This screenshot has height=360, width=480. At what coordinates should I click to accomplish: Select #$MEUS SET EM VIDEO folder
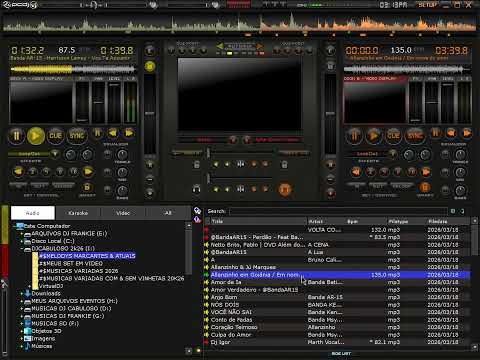click(71, 263)
